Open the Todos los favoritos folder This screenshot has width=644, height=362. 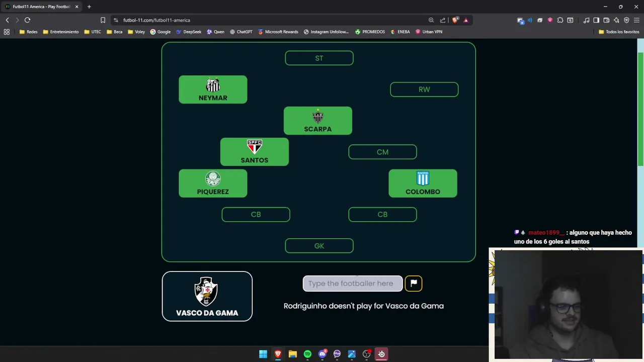tap(619, 32)
